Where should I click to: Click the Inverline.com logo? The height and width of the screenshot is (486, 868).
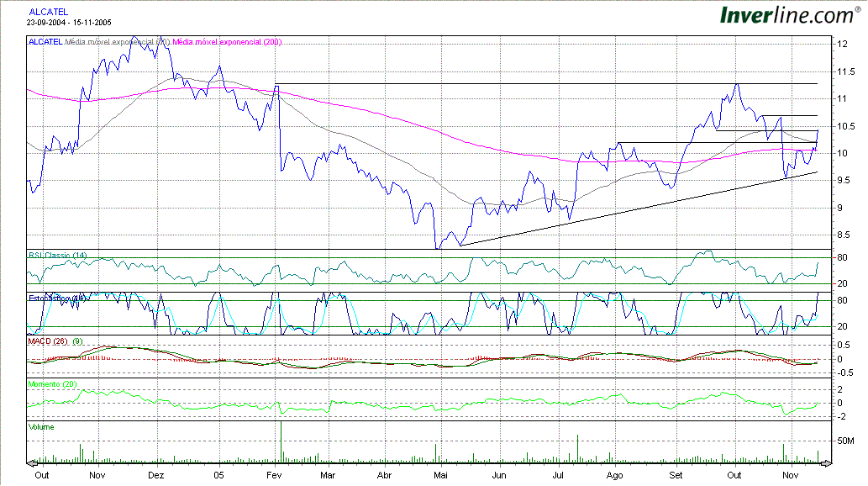pos(788,14)
